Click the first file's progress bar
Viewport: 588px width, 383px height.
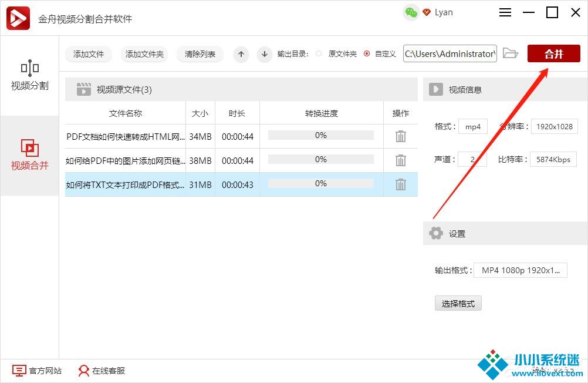320,136
